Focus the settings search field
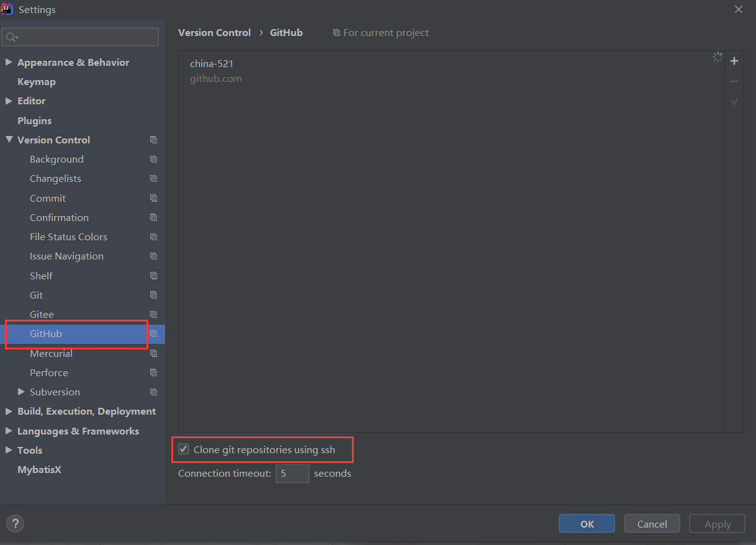The height and width of the screenshot is (545, 756). point(80,37)
